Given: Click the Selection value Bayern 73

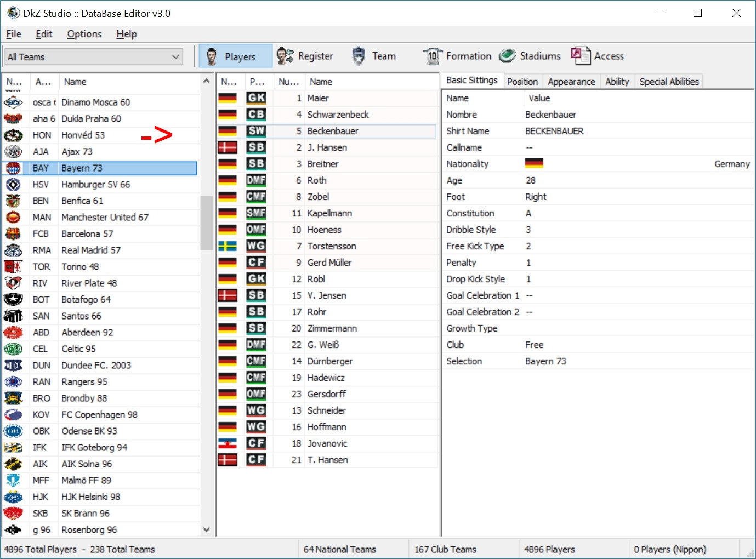Looking at the screenshot, I should 545,361.
